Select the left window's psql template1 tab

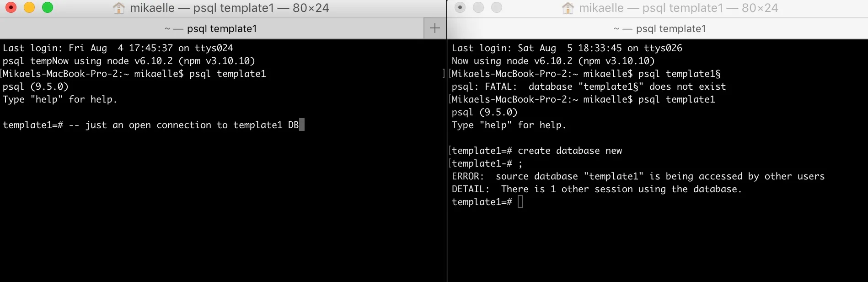pos(212,28)
